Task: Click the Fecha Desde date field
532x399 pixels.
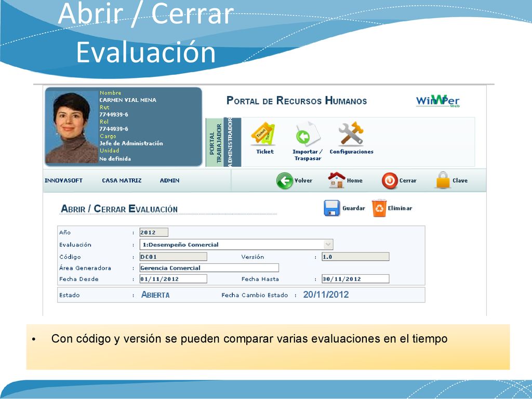Action: tap(173, 279)
